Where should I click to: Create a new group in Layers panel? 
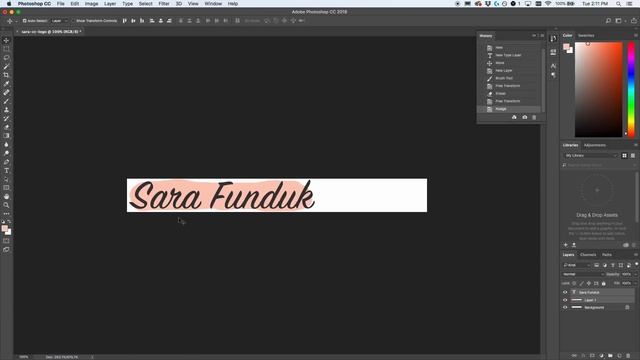(x=610, y=356)
